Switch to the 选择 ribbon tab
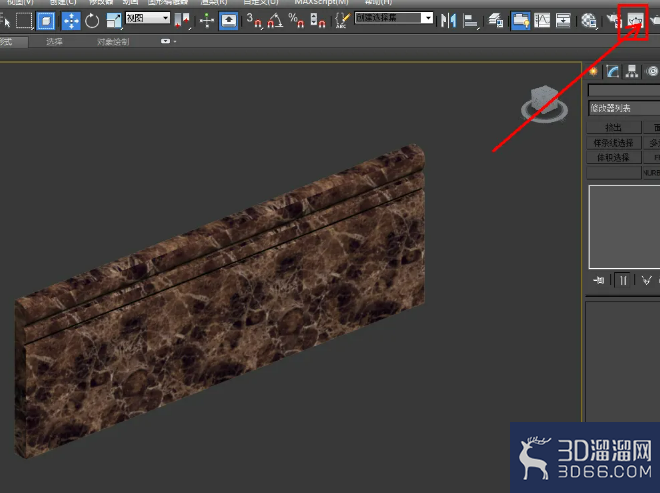The image size is (660, 493). click(54, 42)
